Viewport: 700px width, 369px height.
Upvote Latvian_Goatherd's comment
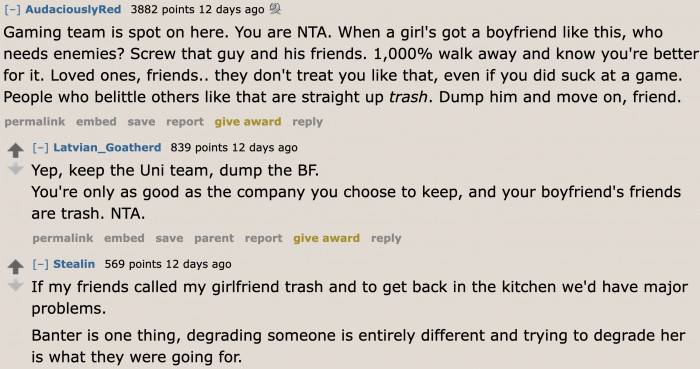(x=16, y=150)
